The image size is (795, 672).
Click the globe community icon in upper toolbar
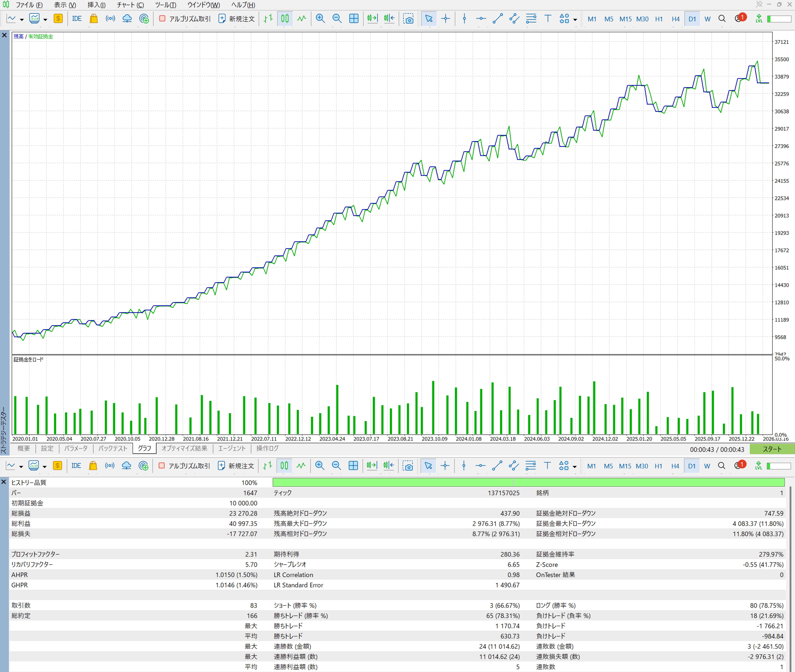pyautogui.click(x=144, y=19)
